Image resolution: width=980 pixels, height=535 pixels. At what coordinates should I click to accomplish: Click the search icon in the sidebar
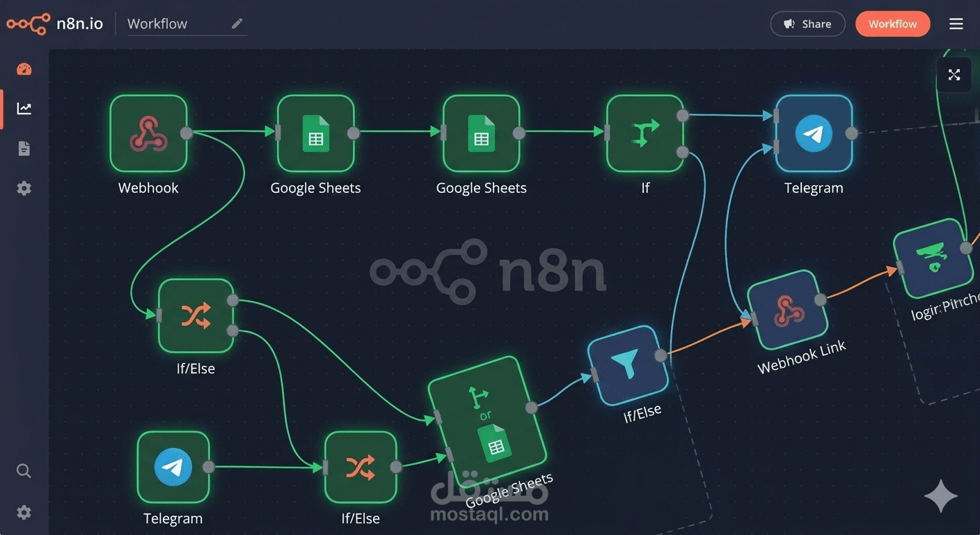(x=24, y=471)
